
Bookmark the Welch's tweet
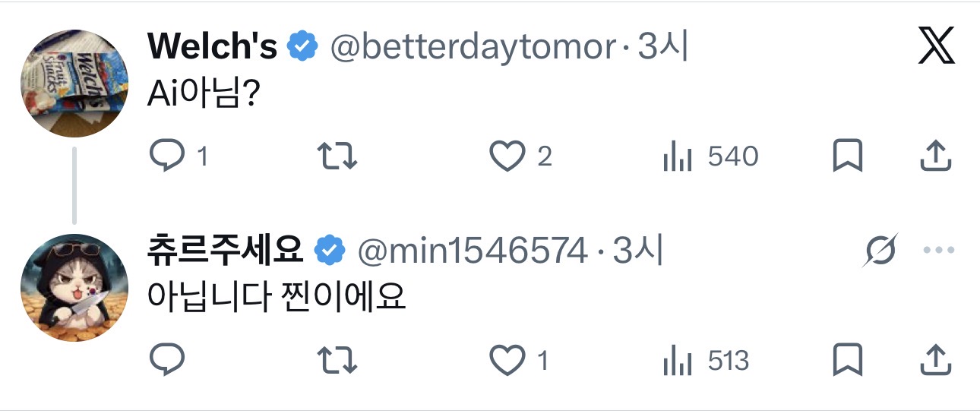click(847, 156)
